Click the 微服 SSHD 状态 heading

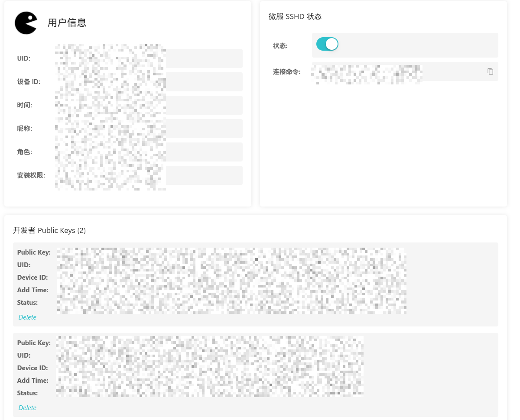click(295, 16)
